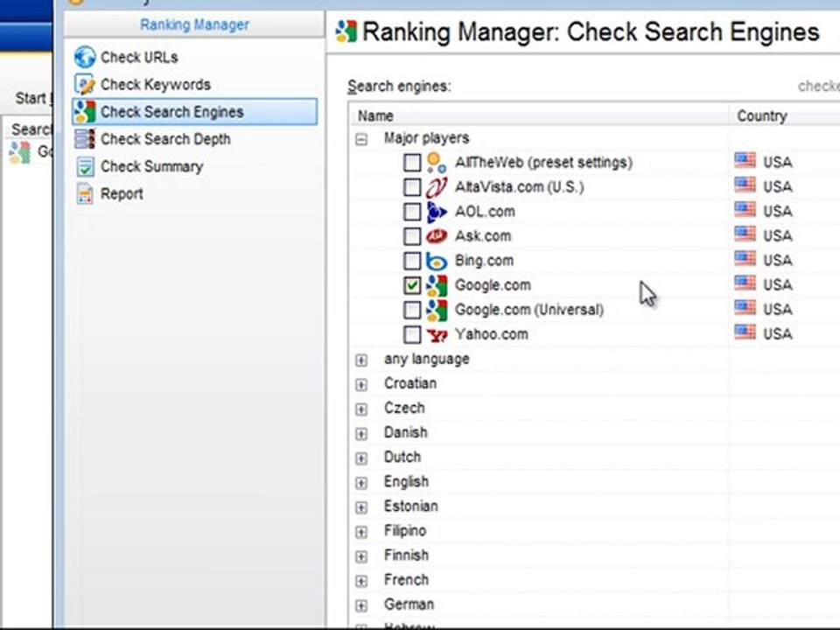
Task: Click the Google.com logo icon
Action: coord(436,285)
